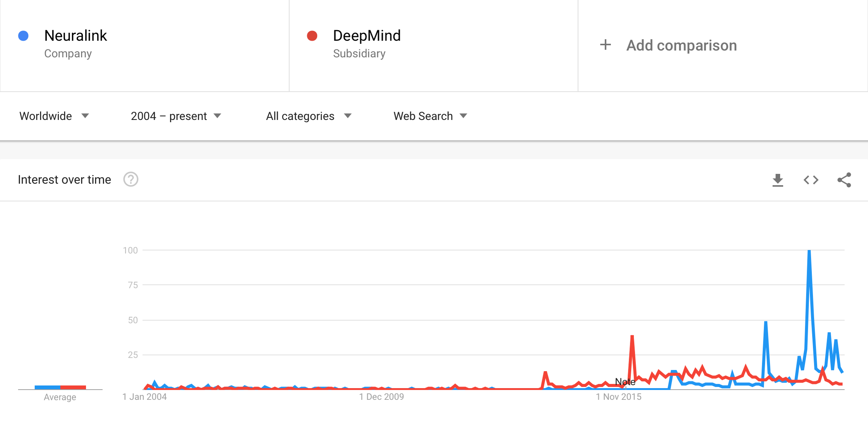Open the 2004 – present date range dropdown
868x433 pixels.
(176, 116)
